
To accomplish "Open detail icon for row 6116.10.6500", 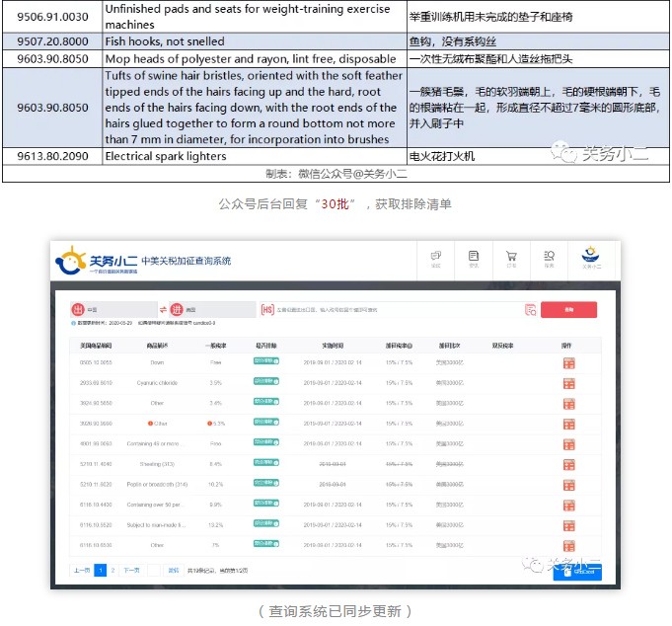I will pyautogui.click(x=568, y=546).
